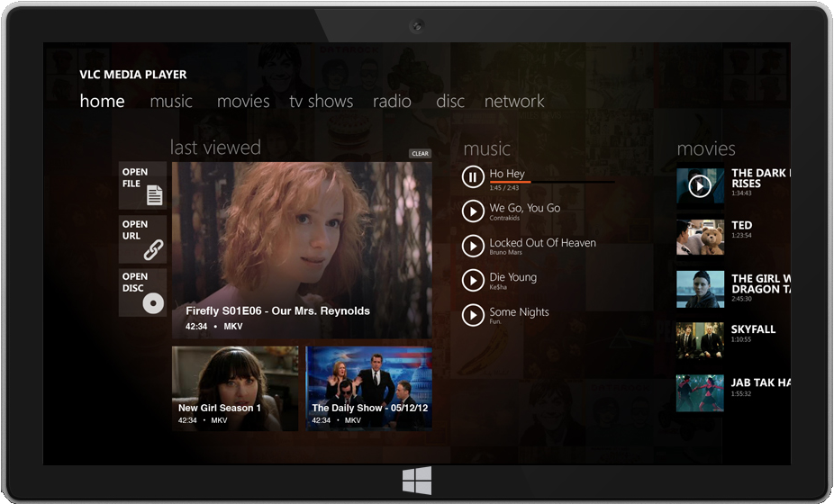Switch to the music tab
Image resolution: width=834 pixels, height=504 pixels.
pos(171,101)
